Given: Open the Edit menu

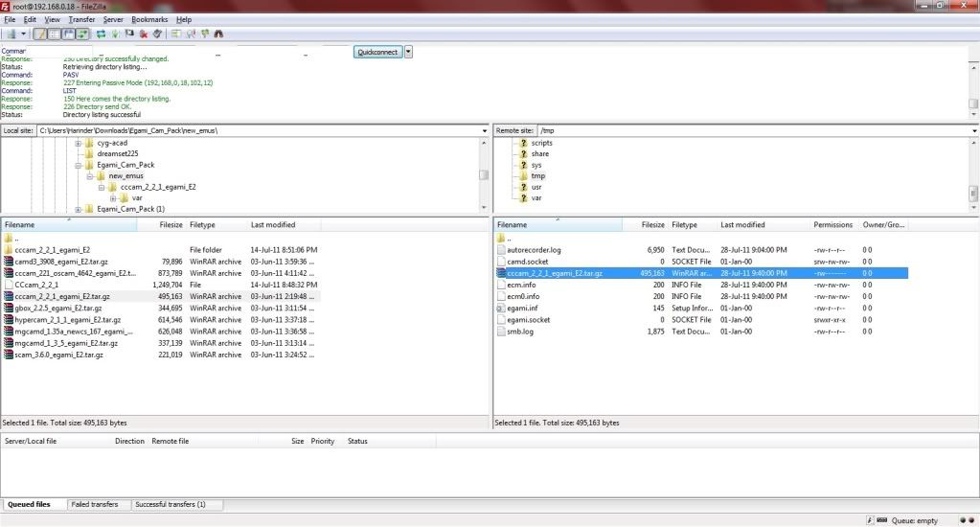Looking at the screenshot, I should click(30, 19).
